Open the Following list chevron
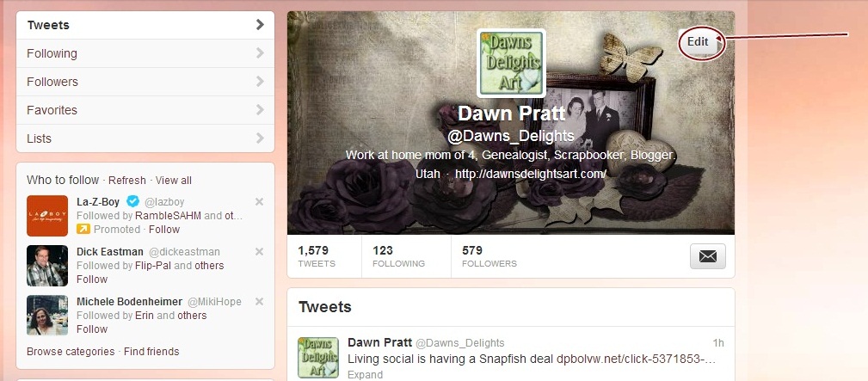The height and width of the screenshot is (381, 868). coord(260,53)
